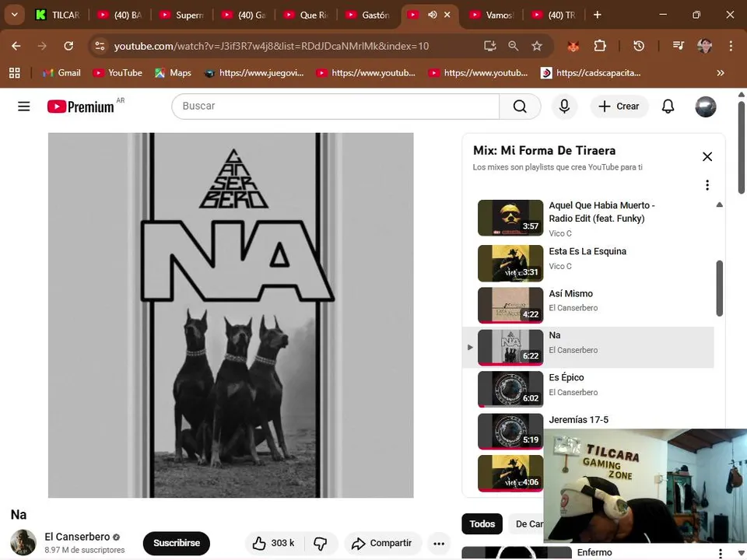Click the Suscribirse button
This screenshot has width=747, height=560.
(177, 543)
